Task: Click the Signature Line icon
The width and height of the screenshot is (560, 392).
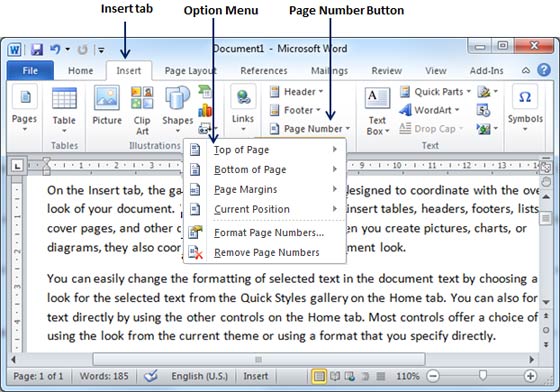Action: [x=487, y=92]
